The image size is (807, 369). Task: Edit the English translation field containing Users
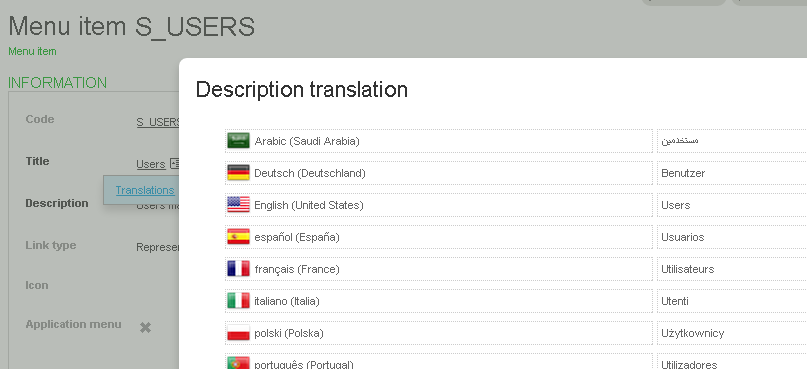tap(732, 205)
